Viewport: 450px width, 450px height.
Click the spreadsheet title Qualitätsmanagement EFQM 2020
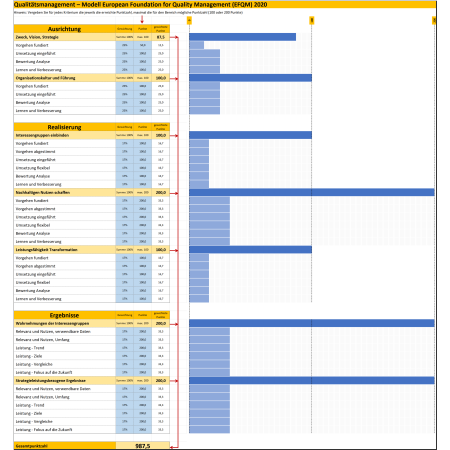coord(140,5)
